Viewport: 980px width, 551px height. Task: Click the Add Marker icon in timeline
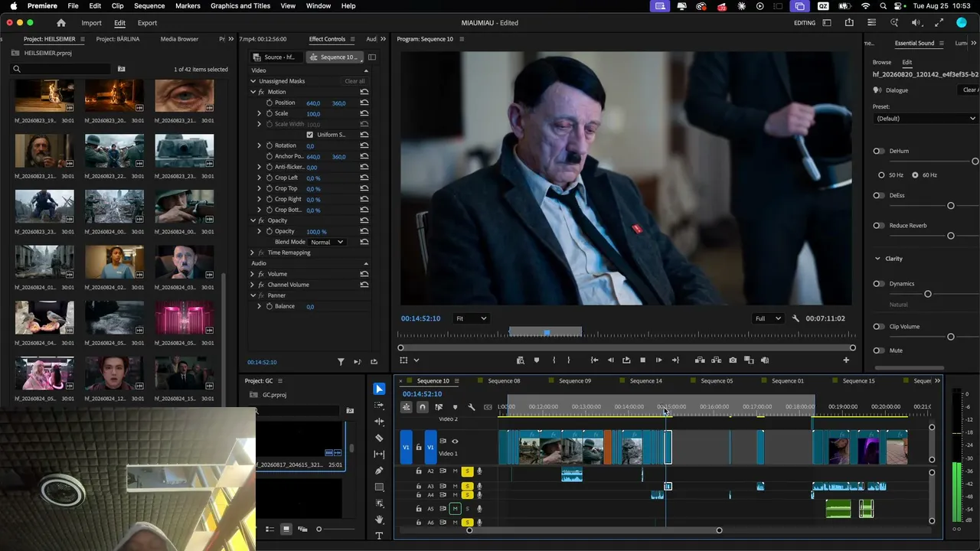[455, 407]
